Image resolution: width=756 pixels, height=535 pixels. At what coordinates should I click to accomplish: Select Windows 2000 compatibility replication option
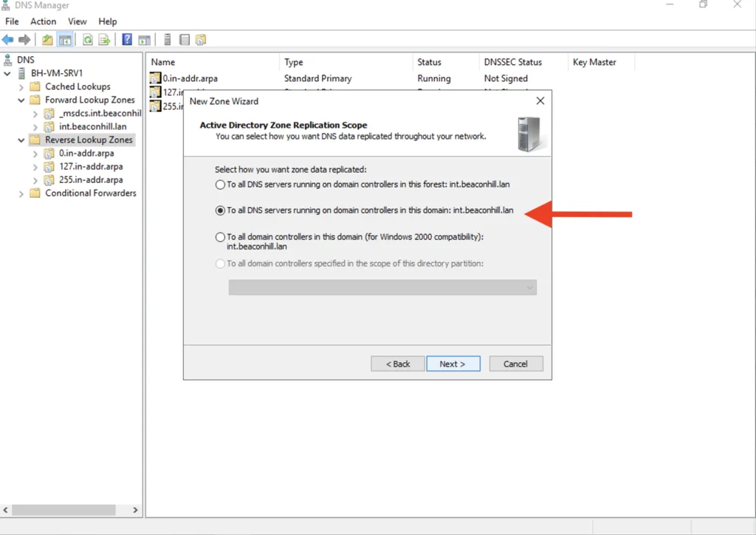[x=220, y=237]
